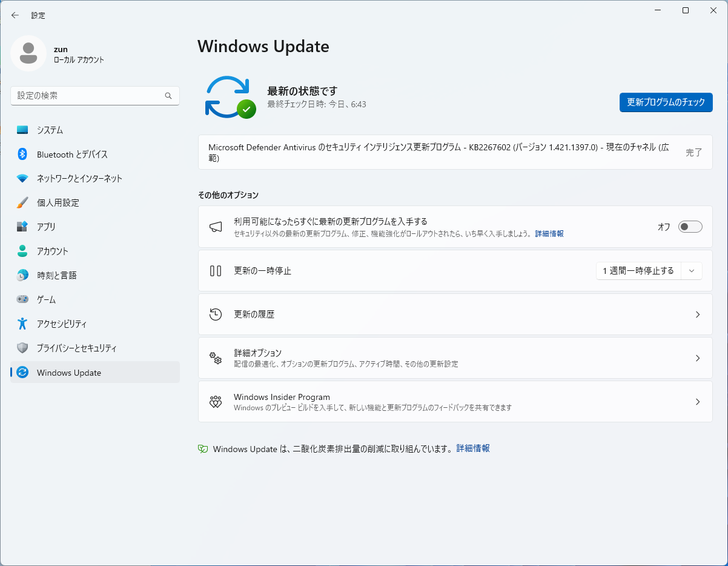Select プライバシーとセキュリティ in sidebar
Screen dimensions: 728x566
click(x=95, y=348)
